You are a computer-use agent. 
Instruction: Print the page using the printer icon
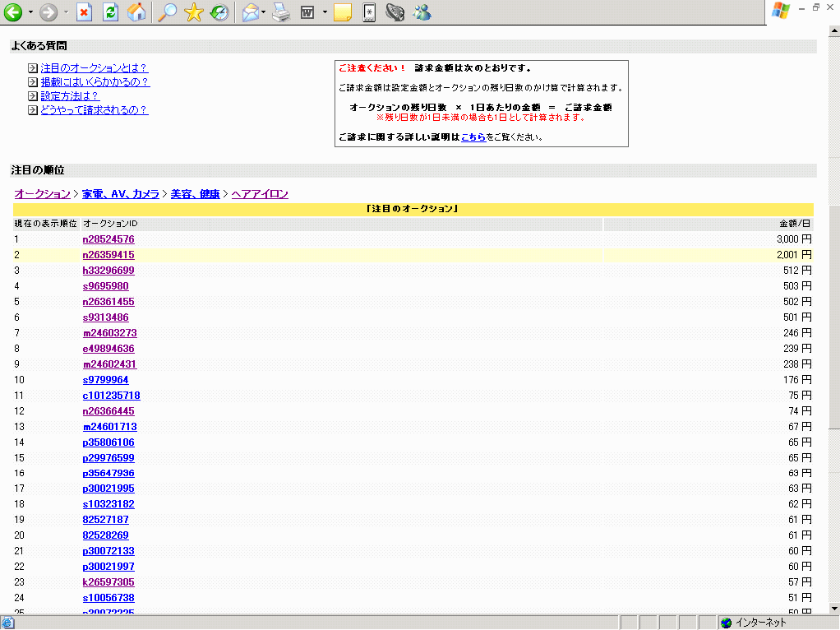[x=281, y=12]
